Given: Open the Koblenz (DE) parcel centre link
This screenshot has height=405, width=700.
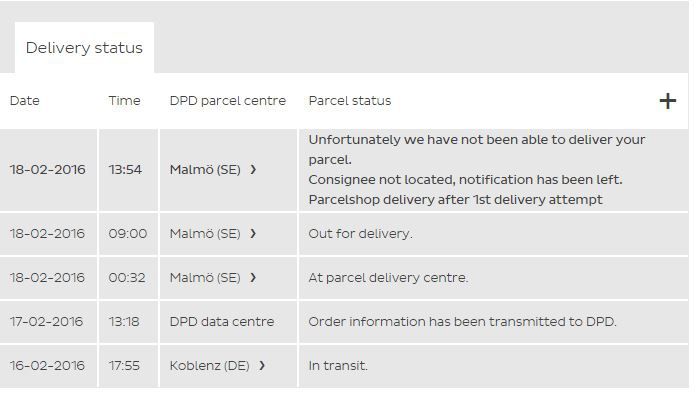Looking at the screenshot, I should click(x=209, y=366).
